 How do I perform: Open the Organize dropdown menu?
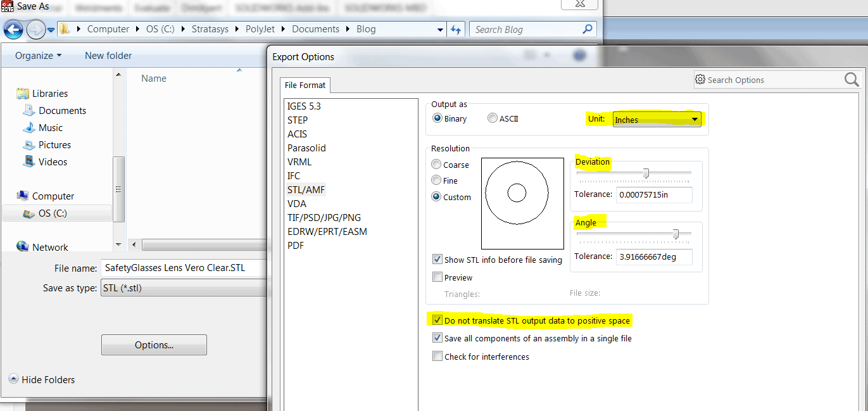(x=39, y=56)
